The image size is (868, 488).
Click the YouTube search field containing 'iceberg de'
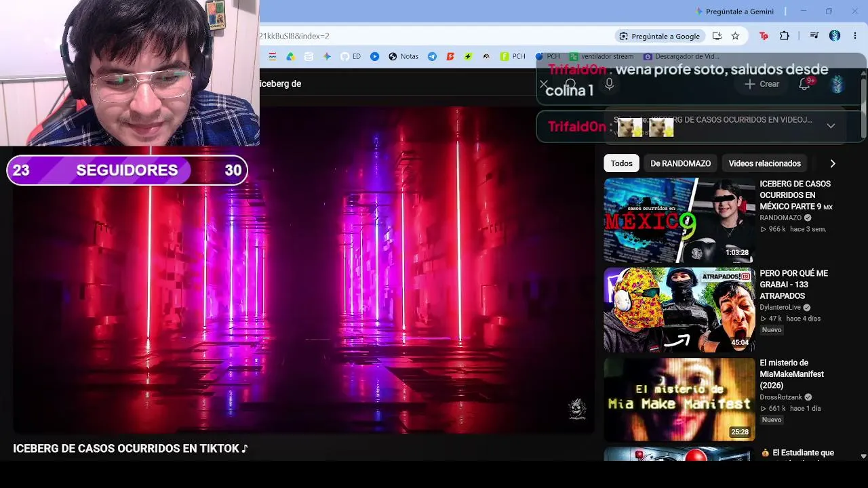pos(397,84)
